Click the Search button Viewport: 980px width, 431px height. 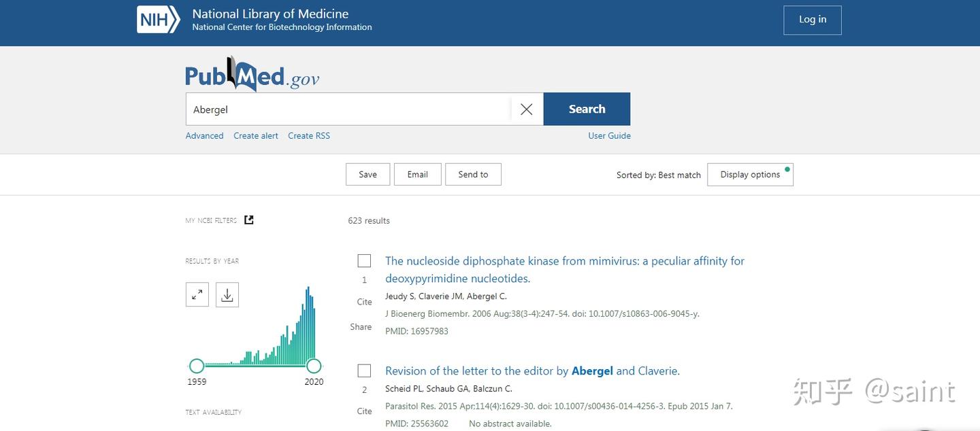click(586, 108)
